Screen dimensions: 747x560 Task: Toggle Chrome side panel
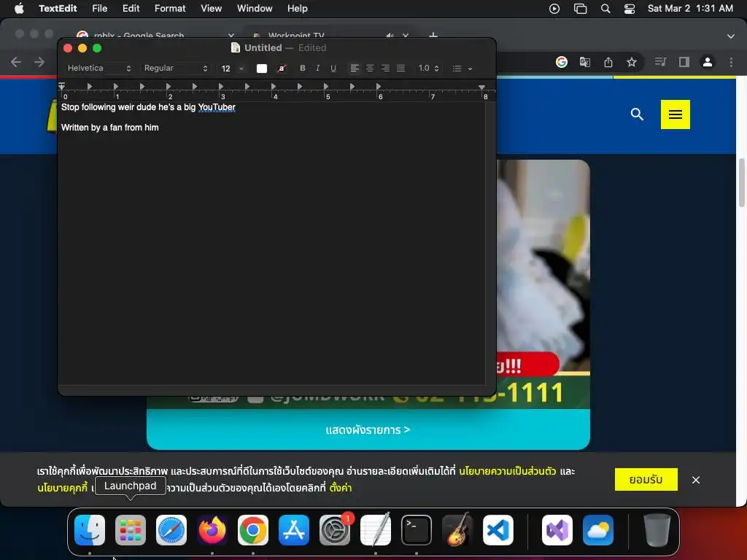coord(684,62)
